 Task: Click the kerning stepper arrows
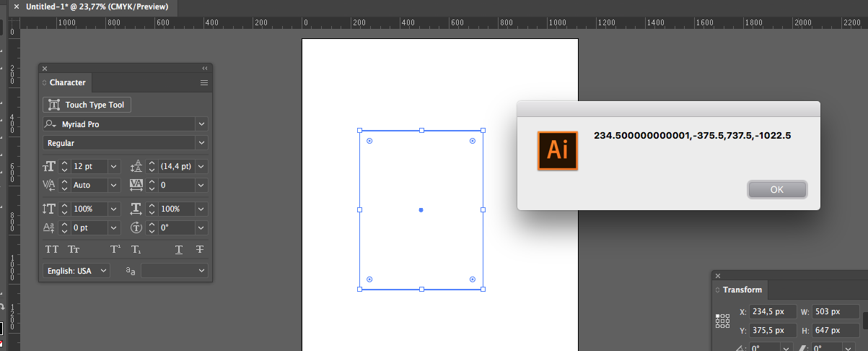pyautogui.click(x=64, y=185)
